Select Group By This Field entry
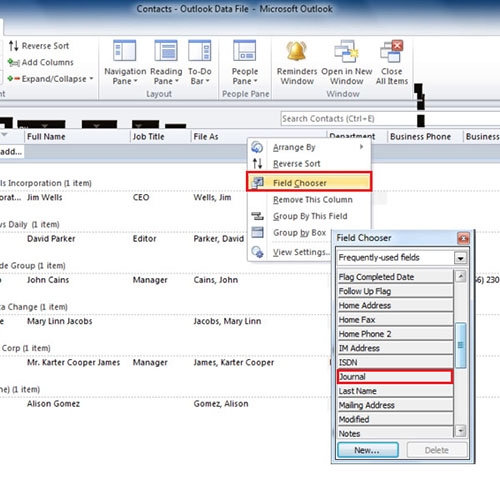 [x=309, y=216]
